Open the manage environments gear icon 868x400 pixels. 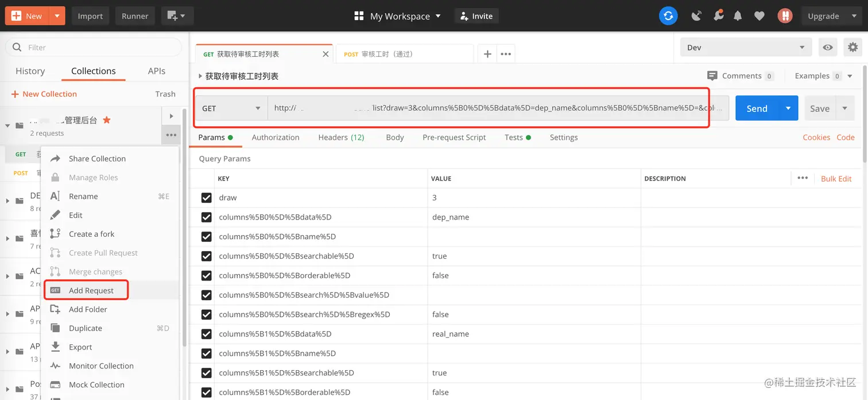(852, 48)
